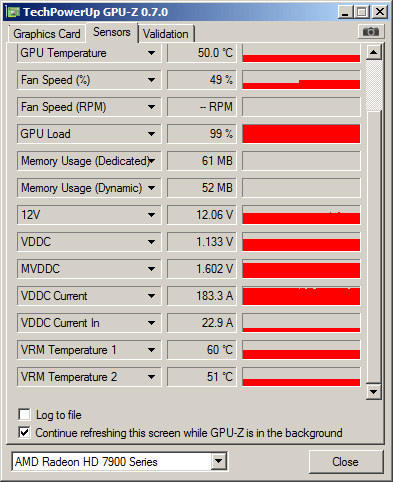Uncheck continue refreshing in background option

[24, 433]
